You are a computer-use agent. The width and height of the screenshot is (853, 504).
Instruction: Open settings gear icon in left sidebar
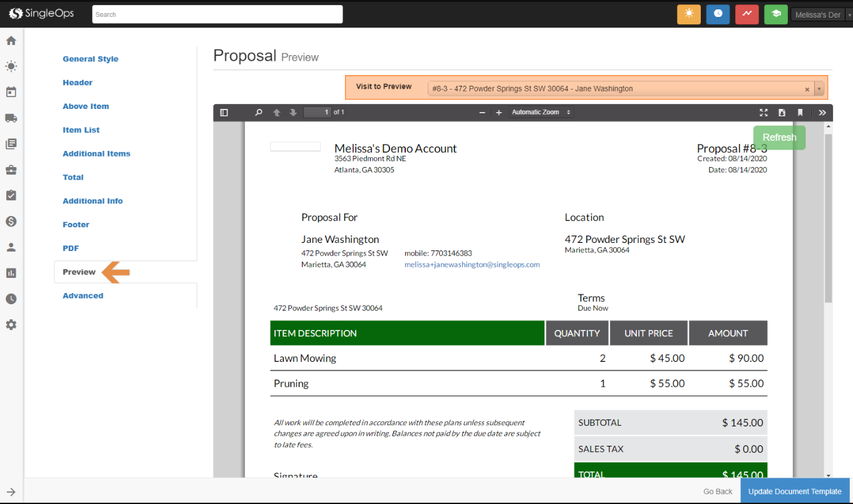pyautogui.click(x=11, y=325)
